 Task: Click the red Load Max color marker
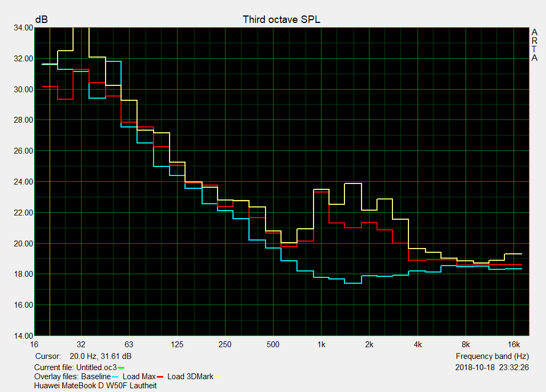pyautogui.click(x=160, y=377)
